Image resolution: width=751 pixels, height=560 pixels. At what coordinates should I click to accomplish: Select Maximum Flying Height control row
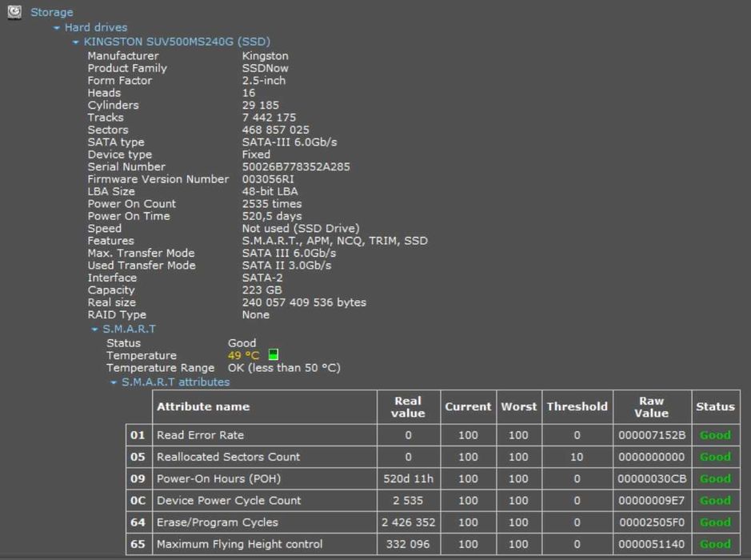[433, 544]
